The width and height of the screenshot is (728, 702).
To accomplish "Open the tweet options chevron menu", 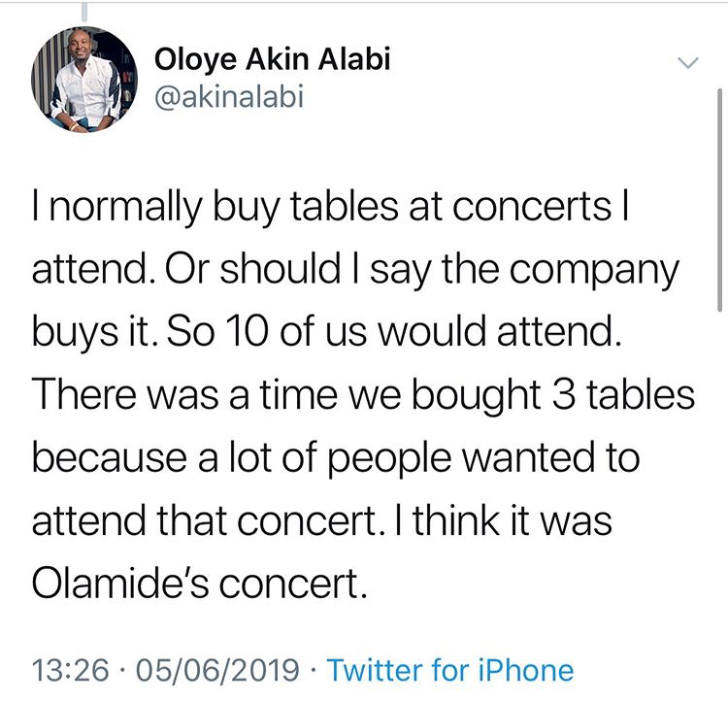I will 686,63.
